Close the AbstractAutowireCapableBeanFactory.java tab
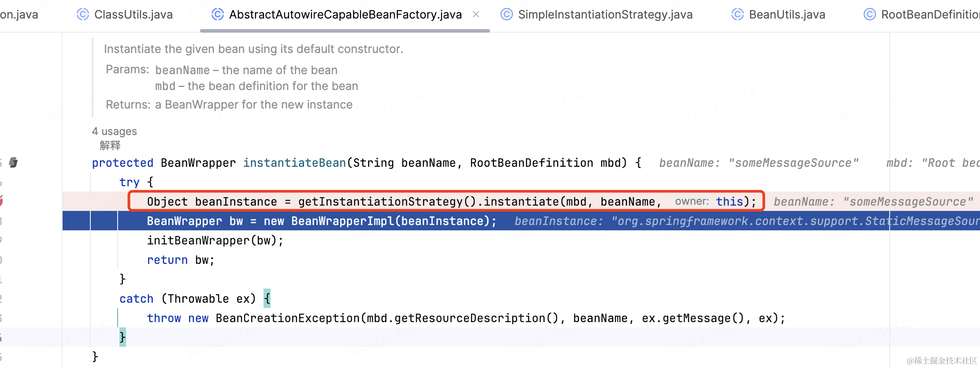 pyautogui.click(x=476, y=15)
